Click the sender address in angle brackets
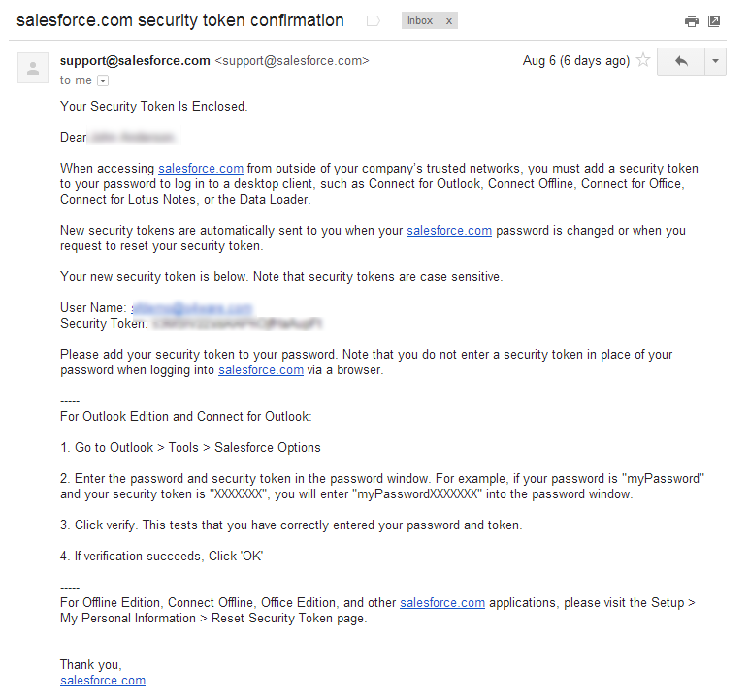This screenshot has height=700, width=749. [292, 61]
